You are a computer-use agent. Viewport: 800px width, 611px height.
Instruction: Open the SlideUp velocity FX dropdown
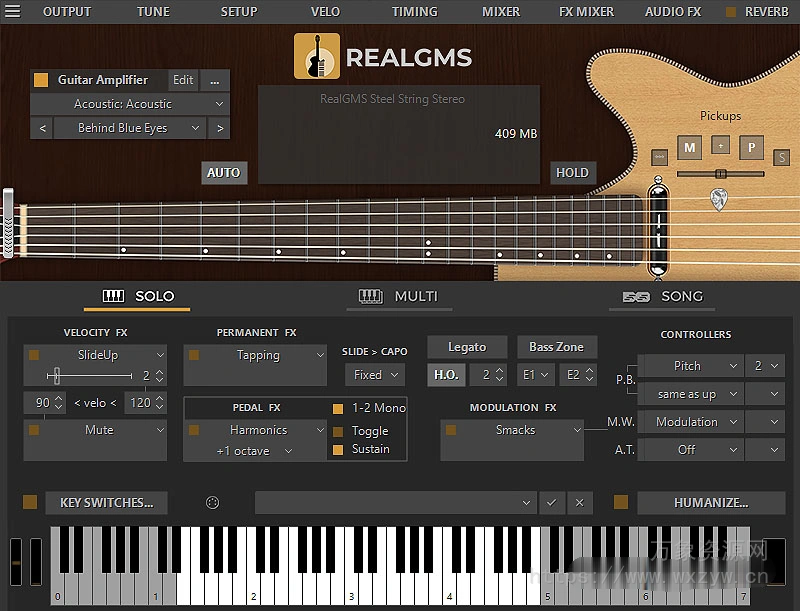(95, 354)
